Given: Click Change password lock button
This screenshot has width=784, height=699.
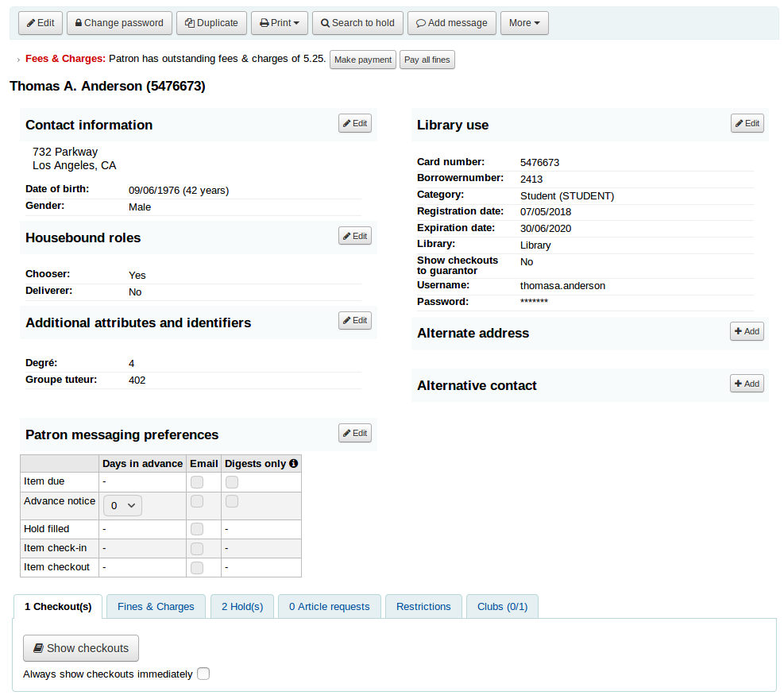Looking at the screenshot, I should (x=119, y=23).
